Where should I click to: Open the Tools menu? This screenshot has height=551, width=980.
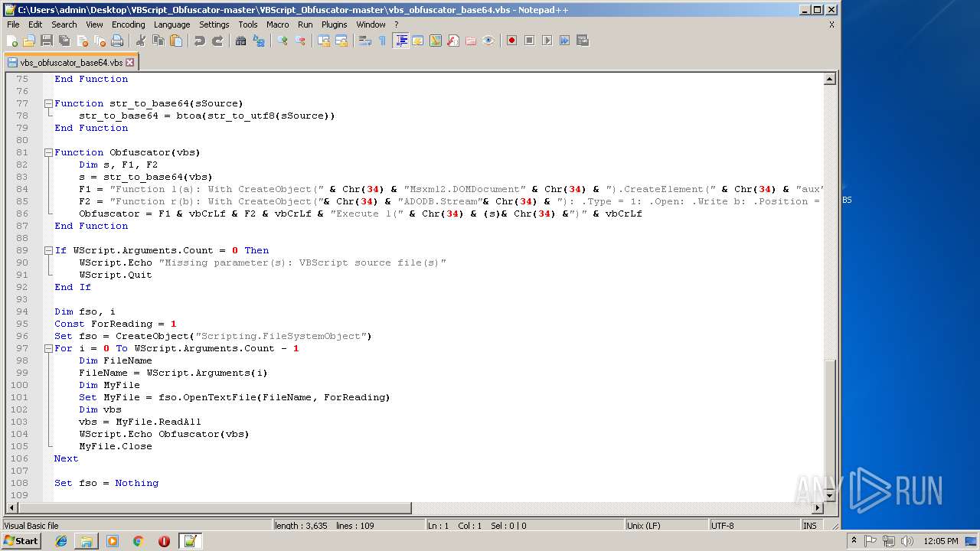(x=248, y=24)
